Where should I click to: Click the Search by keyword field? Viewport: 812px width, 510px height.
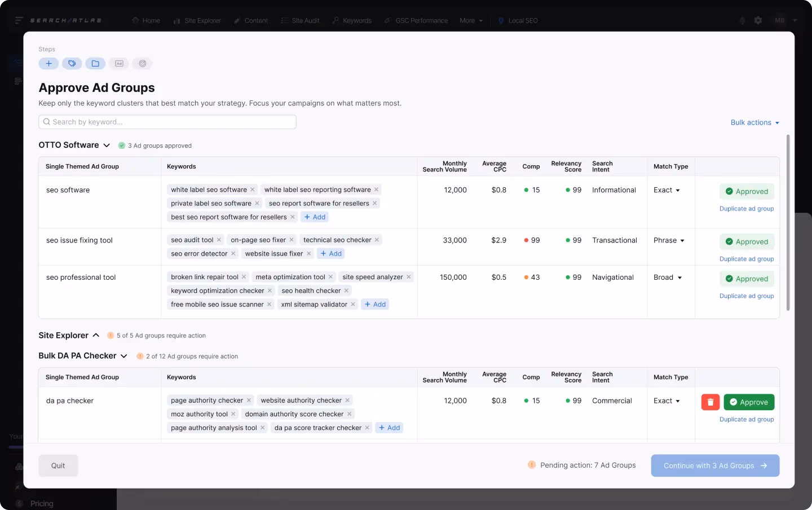point(167,122)
